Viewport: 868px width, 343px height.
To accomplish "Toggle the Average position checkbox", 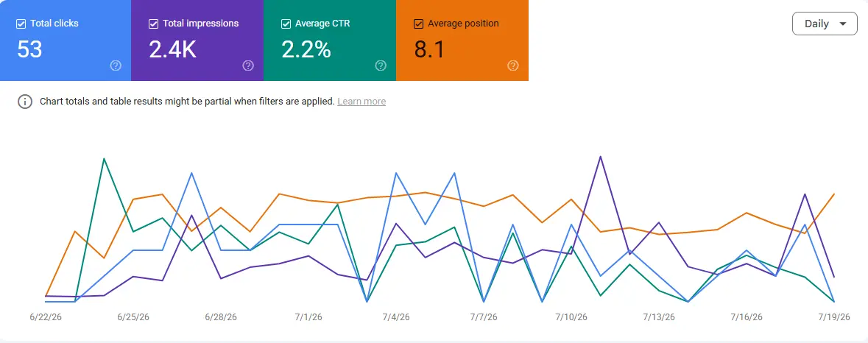I will (419, 24).
